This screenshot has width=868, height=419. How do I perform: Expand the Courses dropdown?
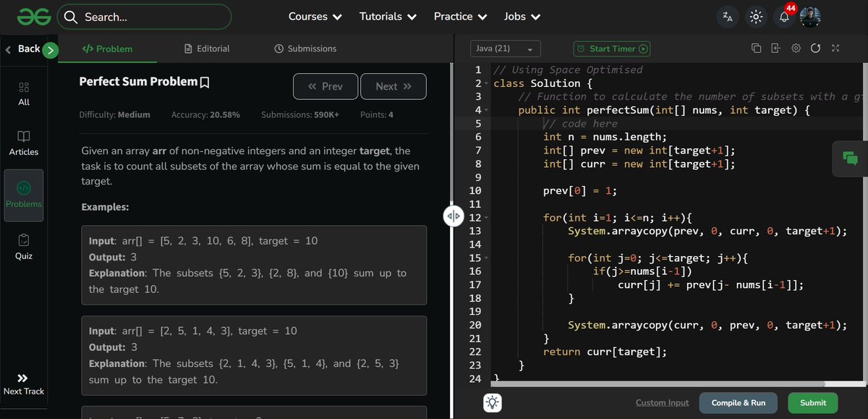315,16
